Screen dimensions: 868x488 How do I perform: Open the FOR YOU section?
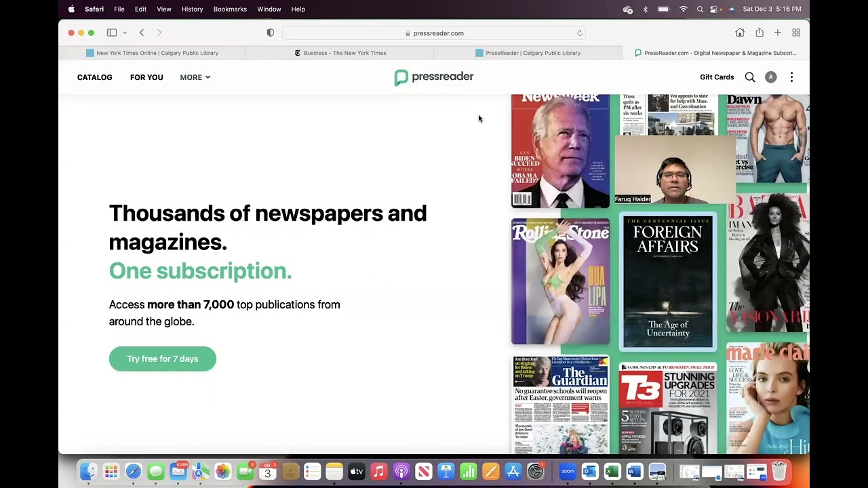(146, 77)
